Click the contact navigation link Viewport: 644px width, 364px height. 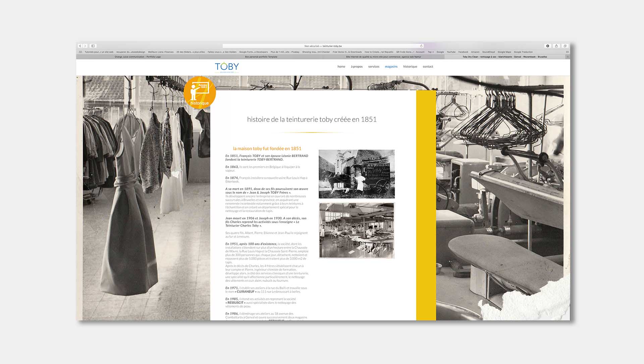428,67
